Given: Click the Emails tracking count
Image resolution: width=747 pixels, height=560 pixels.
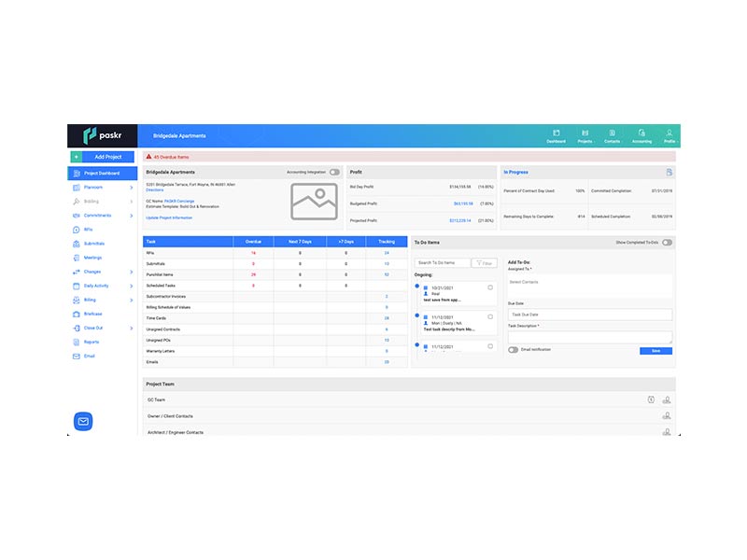Looking at the screenshot, I should click(x=387, y=362).
